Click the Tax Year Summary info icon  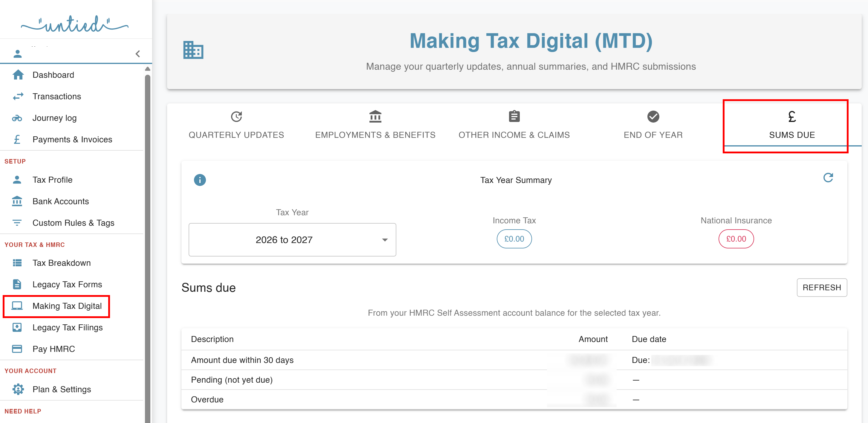200,180
